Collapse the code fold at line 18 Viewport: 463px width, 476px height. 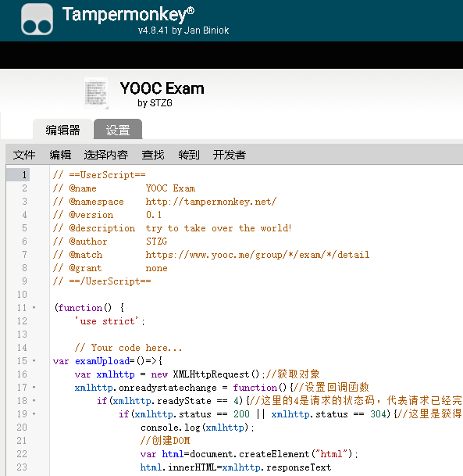tap(34, 401)
